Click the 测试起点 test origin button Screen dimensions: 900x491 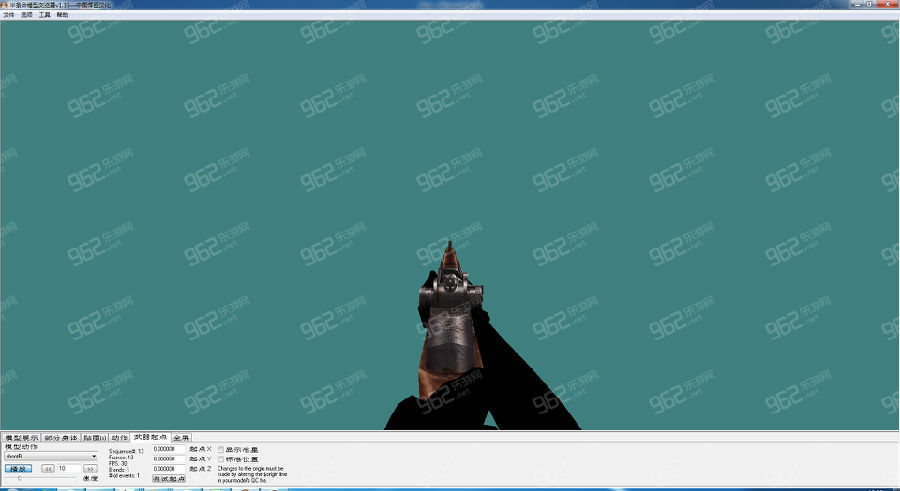click(x=169, y=478)
